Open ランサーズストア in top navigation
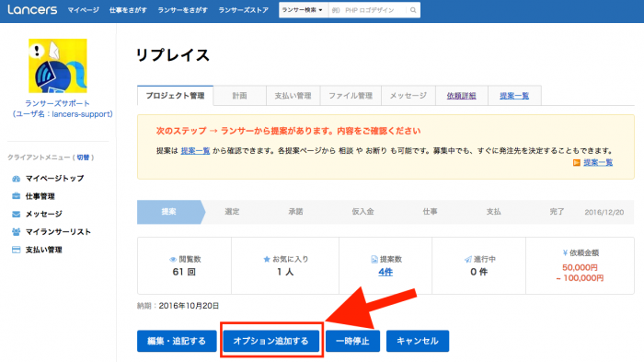This screenshot has width=644, height=362. [x=244, y=10]
